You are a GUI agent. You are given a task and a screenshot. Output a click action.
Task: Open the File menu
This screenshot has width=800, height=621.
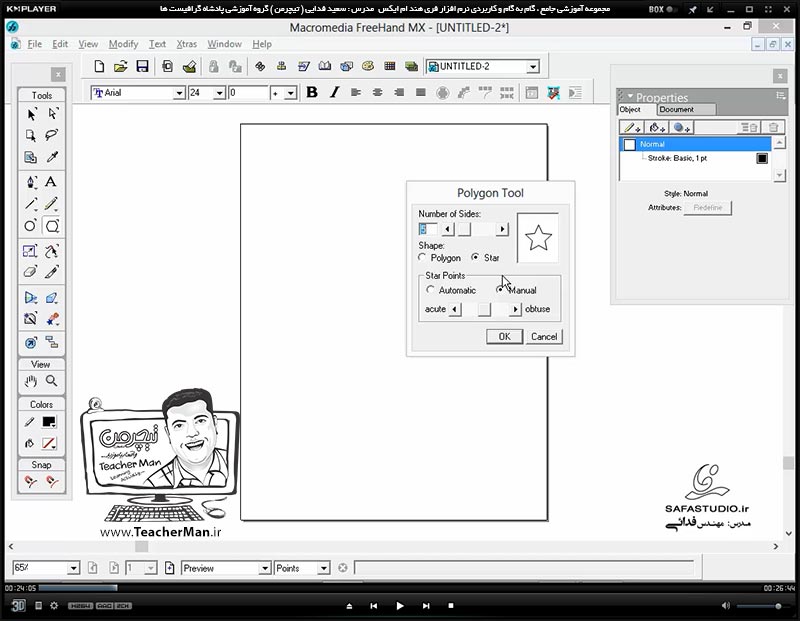pos(35,44)
